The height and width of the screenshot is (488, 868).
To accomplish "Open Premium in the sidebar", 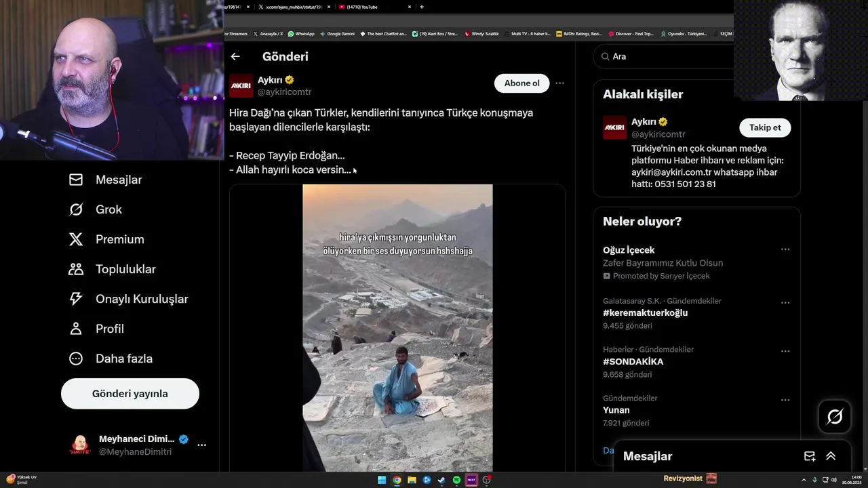I will 106,239.
